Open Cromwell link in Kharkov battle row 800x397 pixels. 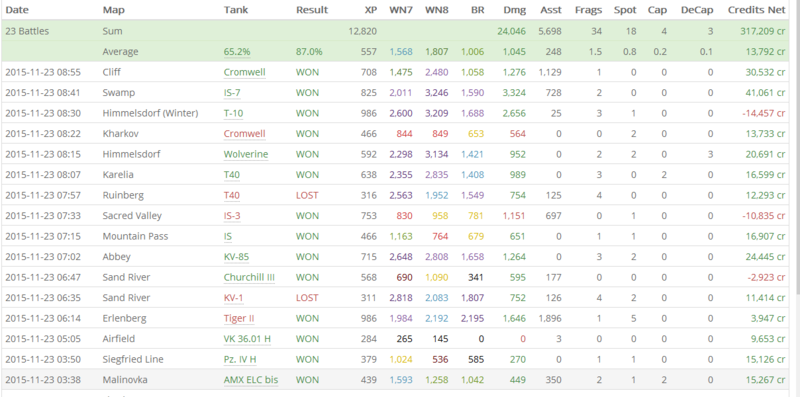(x=244, y=134)
